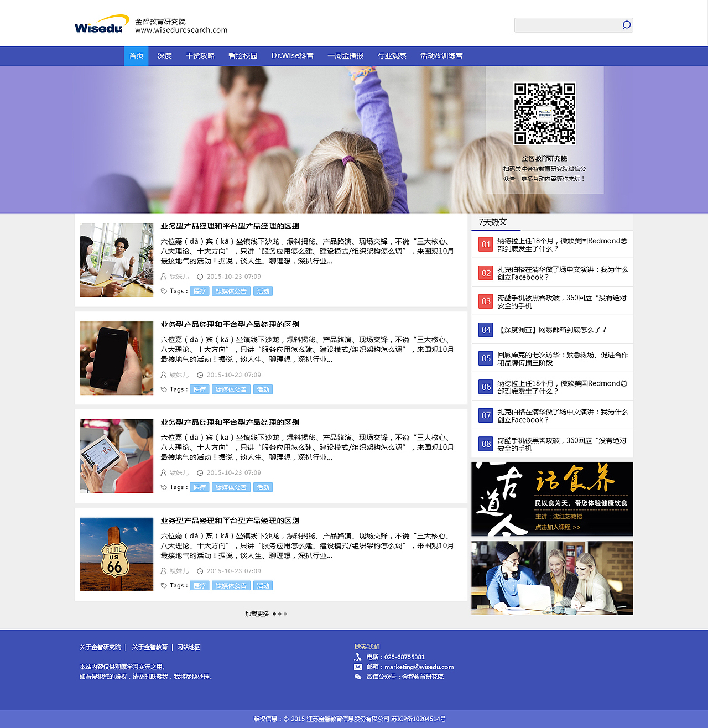Click 活动 tag in second article
Screen dimensions: 708x728
(263, 389)
